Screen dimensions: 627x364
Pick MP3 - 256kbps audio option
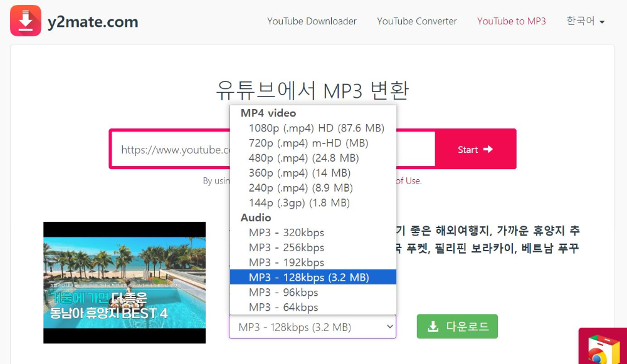click(313, 247)
